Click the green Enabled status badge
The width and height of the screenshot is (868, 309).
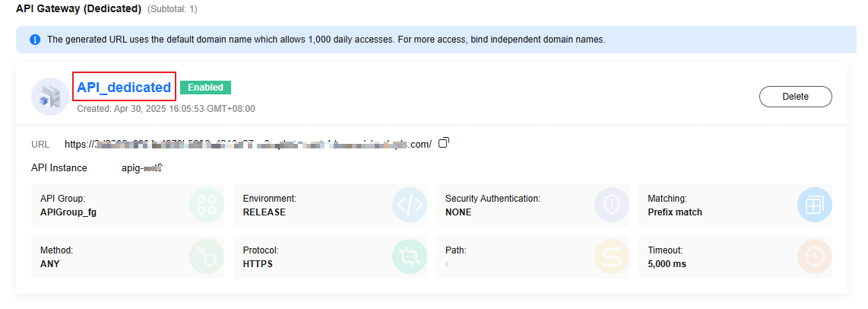(x=205, y=87)
